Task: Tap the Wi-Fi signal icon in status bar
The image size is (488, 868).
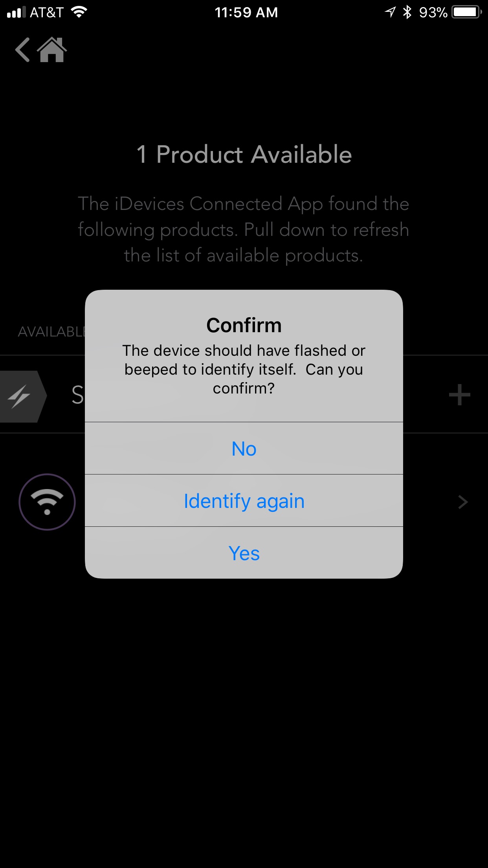Action: (79, 12)
